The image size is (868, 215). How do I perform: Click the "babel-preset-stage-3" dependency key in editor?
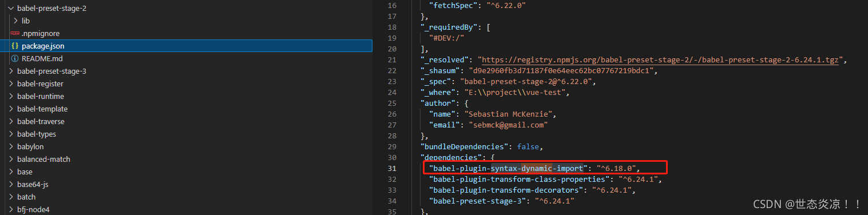[x=477, y=201]
